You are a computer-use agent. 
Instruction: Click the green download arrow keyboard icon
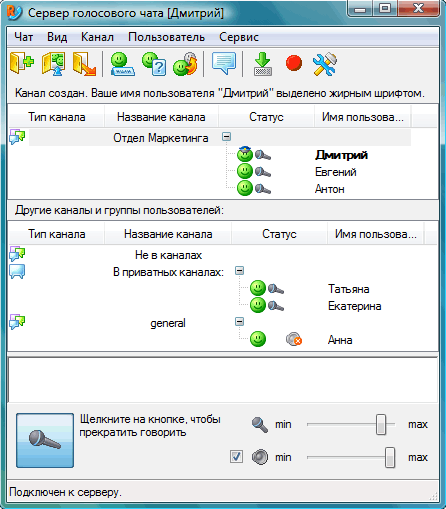[x=263, y=63]
